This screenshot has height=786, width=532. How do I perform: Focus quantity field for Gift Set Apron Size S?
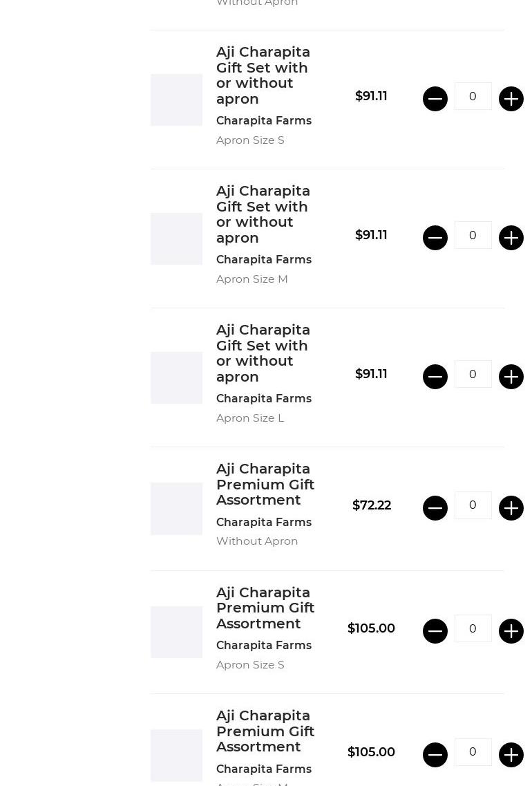coord(473,96)
